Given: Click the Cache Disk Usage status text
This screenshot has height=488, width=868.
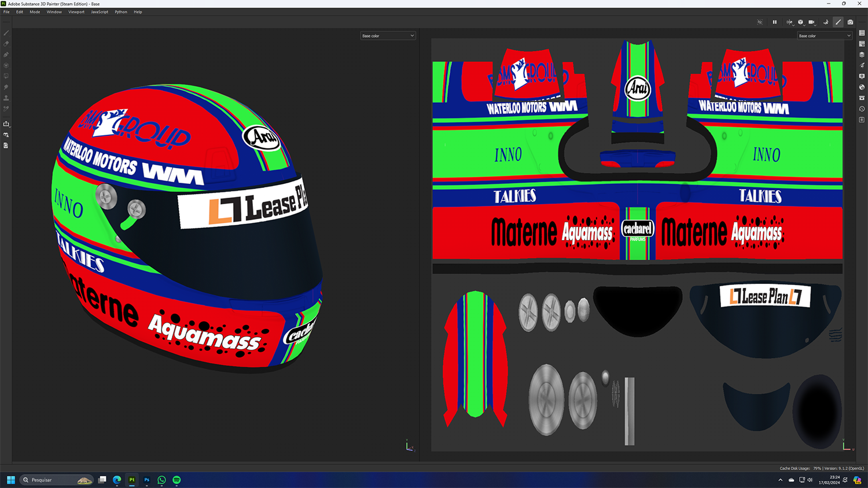Looking at the screenshot, I should click(x=800, y=468).
